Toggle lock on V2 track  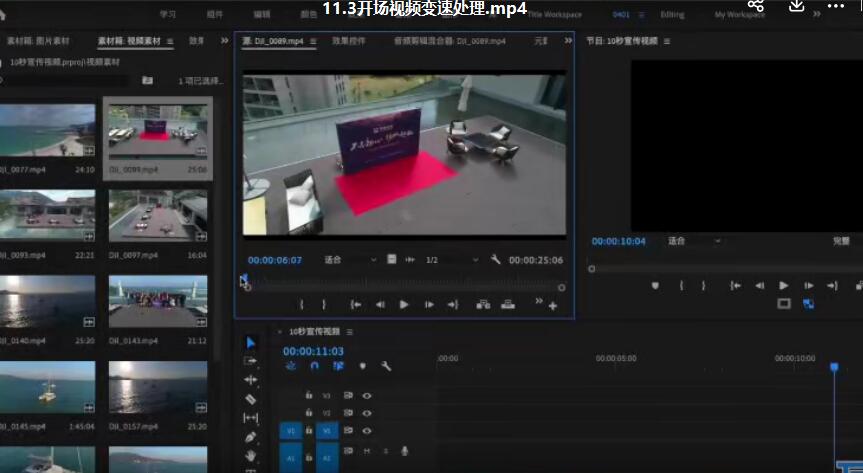pos(307,413)
